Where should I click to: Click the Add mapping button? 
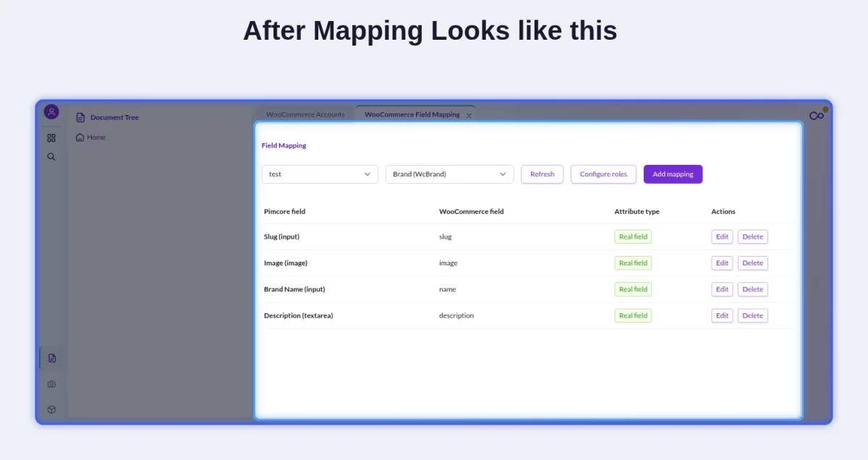pos(673,174)
